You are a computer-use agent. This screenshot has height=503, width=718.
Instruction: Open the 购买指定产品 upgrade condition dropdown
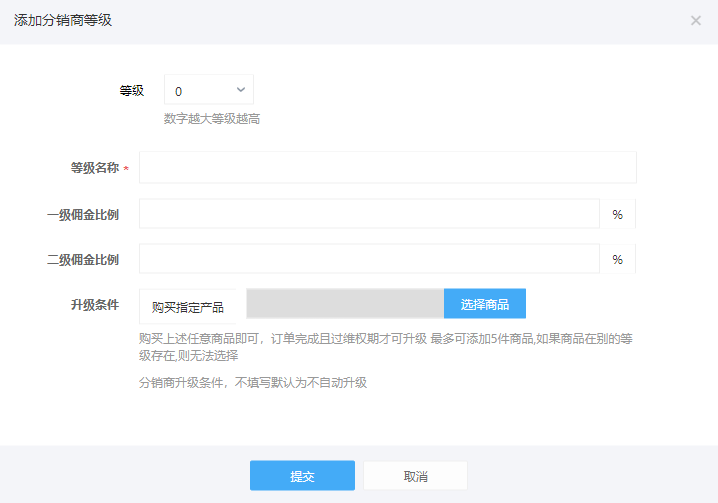pyautogui.click(x=188, y=306)
